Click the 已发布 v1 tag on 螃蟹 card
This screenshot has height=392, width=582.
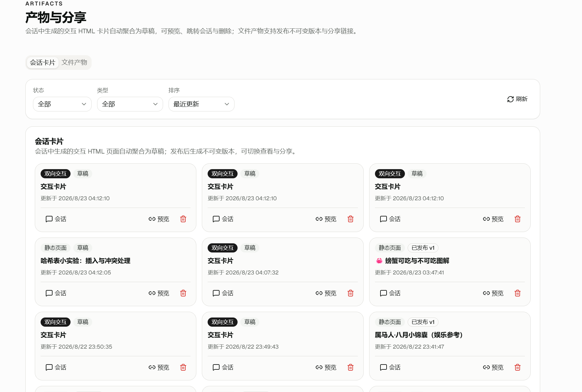click(x=423, y=248)
